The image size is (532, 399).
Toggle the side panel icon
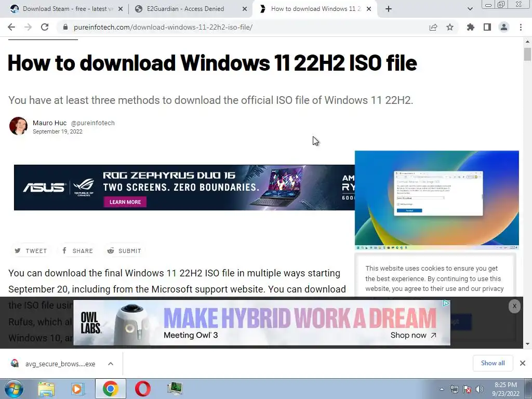click(487, 27)
